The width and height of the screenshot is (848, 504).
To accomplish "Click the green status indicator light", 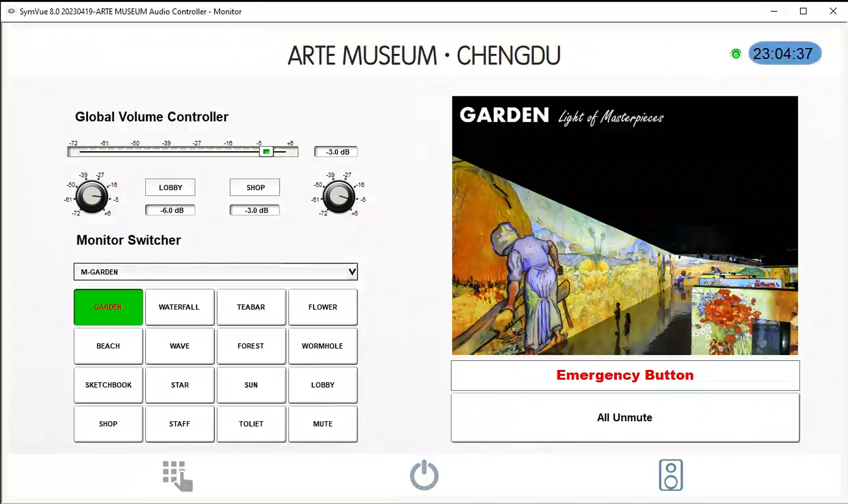I will [x=736, y=54].
